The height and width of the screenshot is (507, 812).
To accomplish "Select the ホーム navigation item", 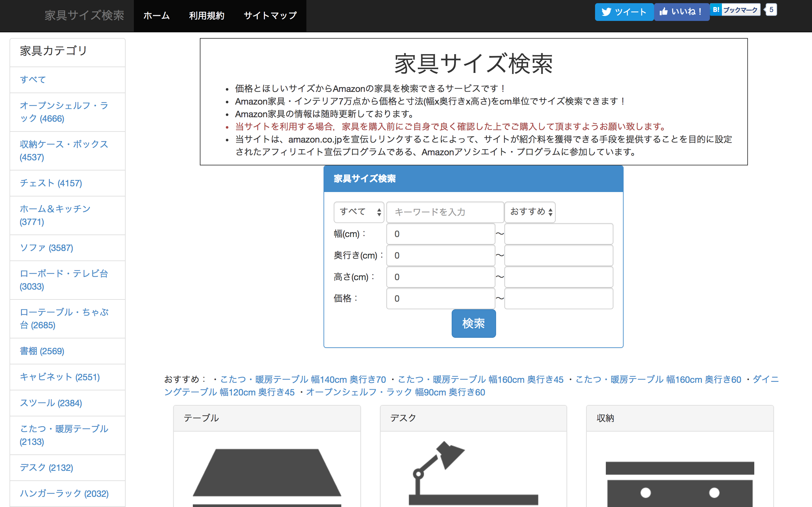I will click(x=156, y=16).
